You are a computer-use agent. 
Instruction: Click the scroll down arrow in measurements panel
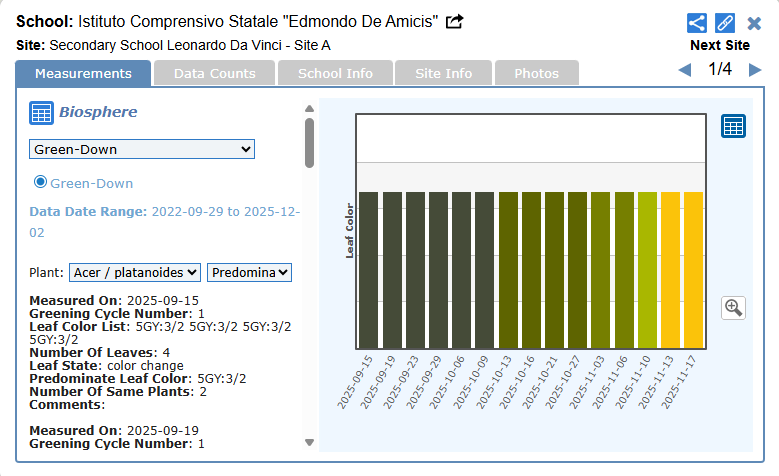pos(309,442)
